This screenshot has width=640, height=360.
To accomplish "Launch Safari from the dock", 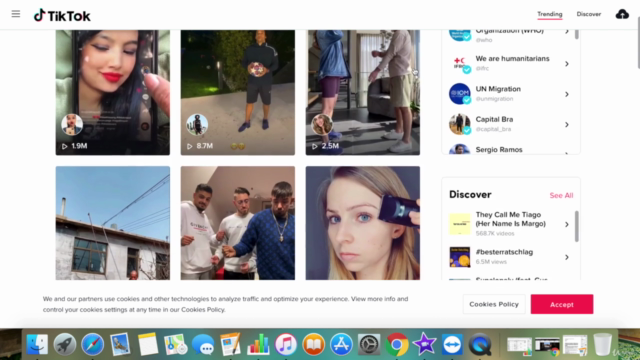I will click(93, 344).
